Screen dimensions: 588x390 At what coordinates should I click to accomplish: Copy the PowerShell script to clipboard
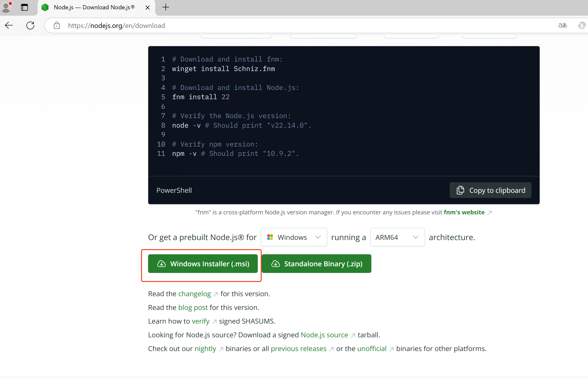pos(490,190)
